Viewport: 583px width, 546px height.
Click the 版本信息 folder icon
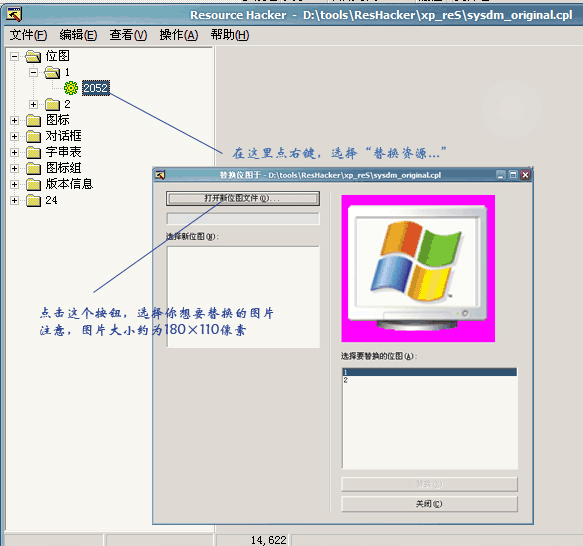pyautogui.click(x=33, y=185)
